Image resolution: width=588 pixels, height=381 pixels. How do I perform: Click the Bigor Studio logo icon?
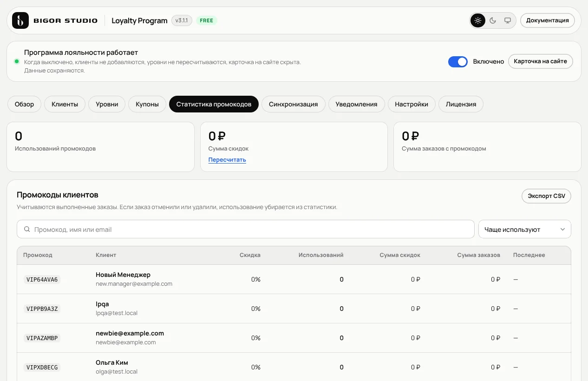[x=20, y=20]
